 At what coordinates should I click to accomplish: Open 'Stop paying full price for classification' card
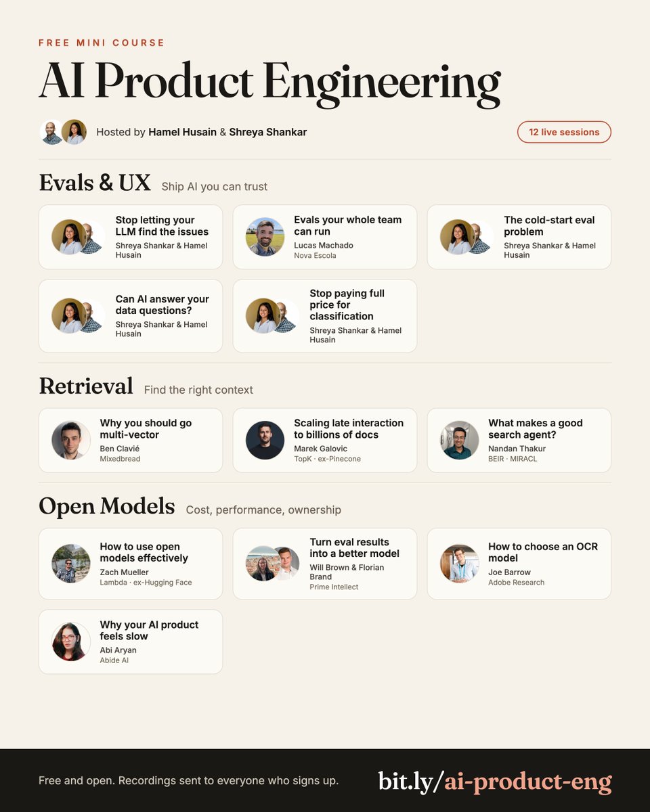[325, 316]
